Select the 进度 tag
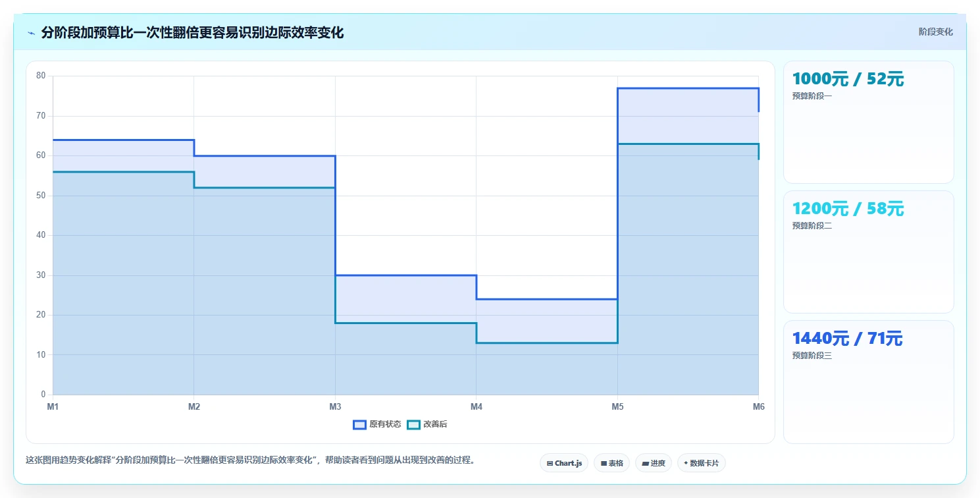 pos(653,463)
